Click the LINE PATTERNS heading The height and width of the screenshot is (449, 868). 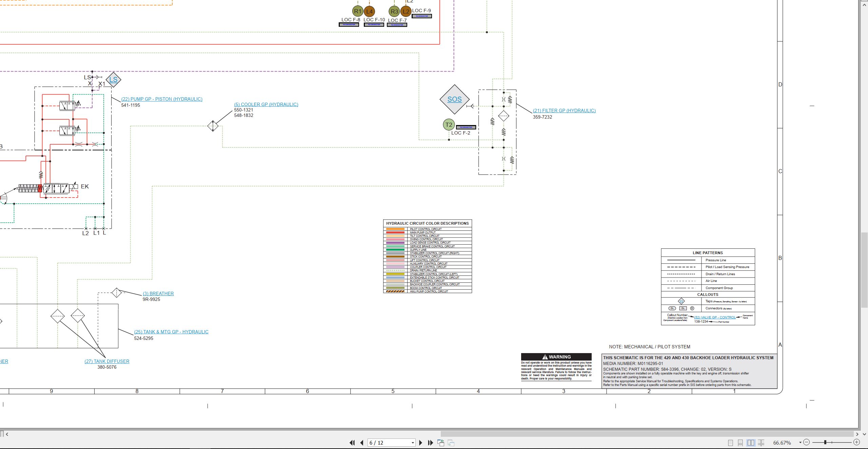click(x=708, y=253)
